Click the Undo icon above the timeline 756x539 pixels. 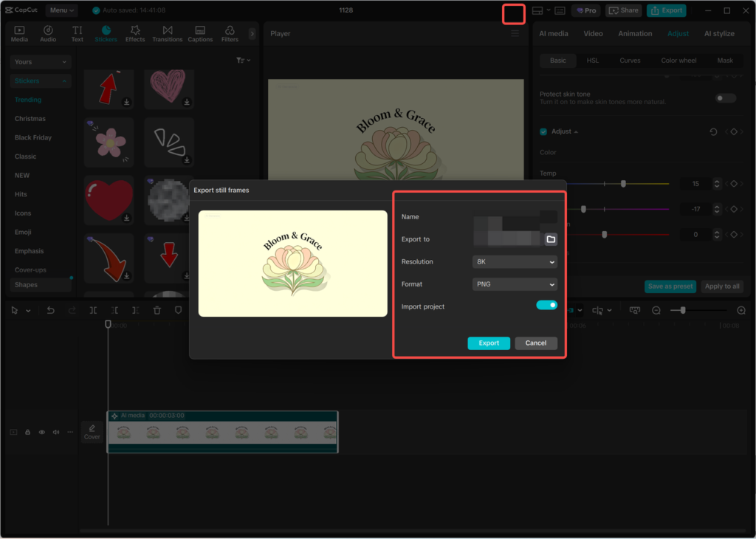click(51, 310)
